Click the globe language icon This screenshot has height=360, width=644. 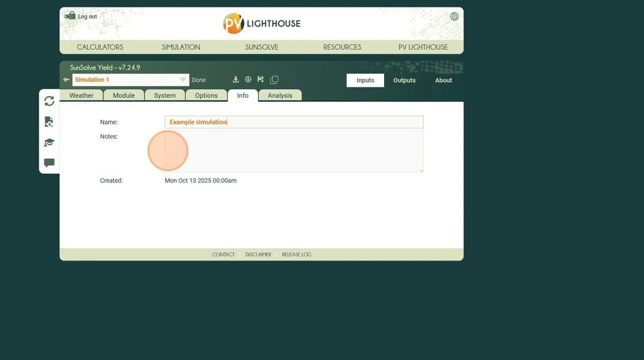(454, 17)
